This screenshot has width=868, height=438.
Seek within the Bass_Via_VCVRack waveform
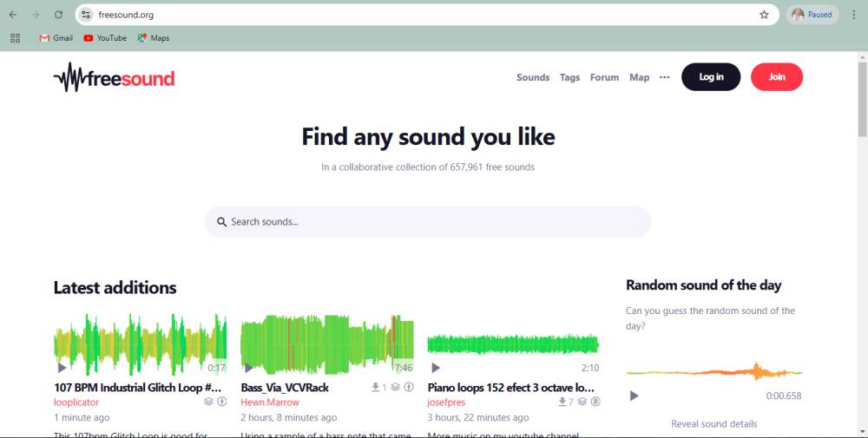(x=327, y=344)
